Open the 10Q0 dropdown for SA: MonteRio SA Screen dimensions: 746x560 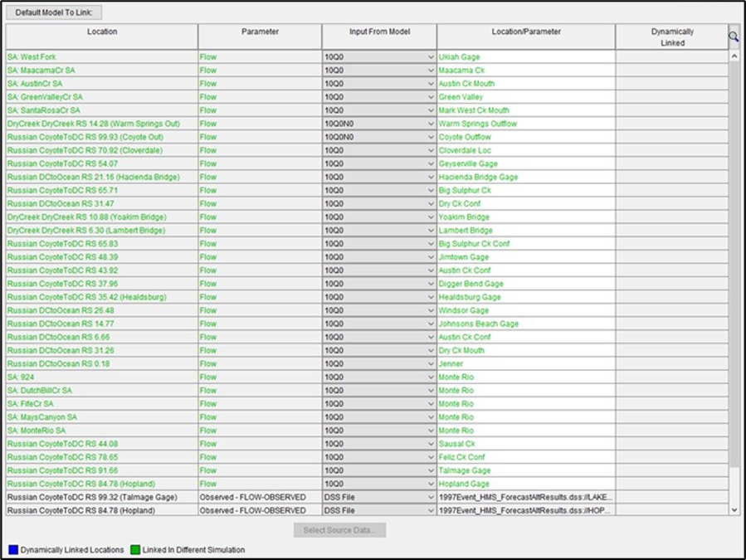click(x=429, y=430)
